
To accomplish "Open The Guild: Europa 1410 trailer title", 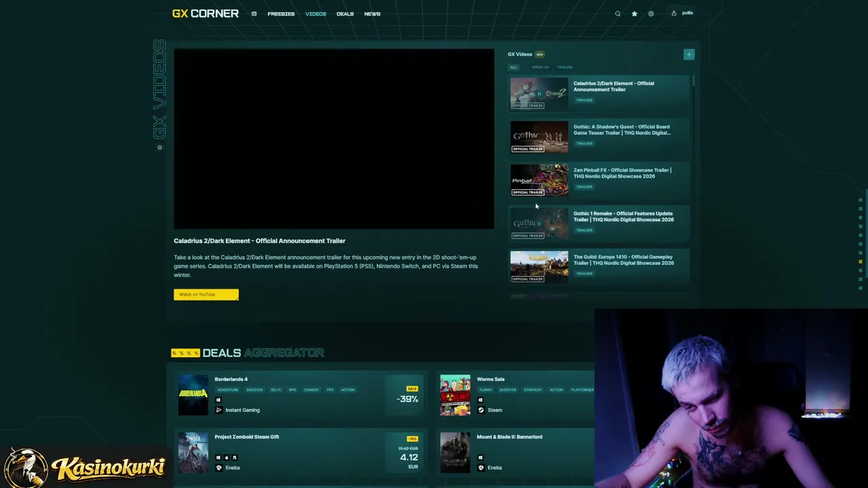I will click(624, 260).
